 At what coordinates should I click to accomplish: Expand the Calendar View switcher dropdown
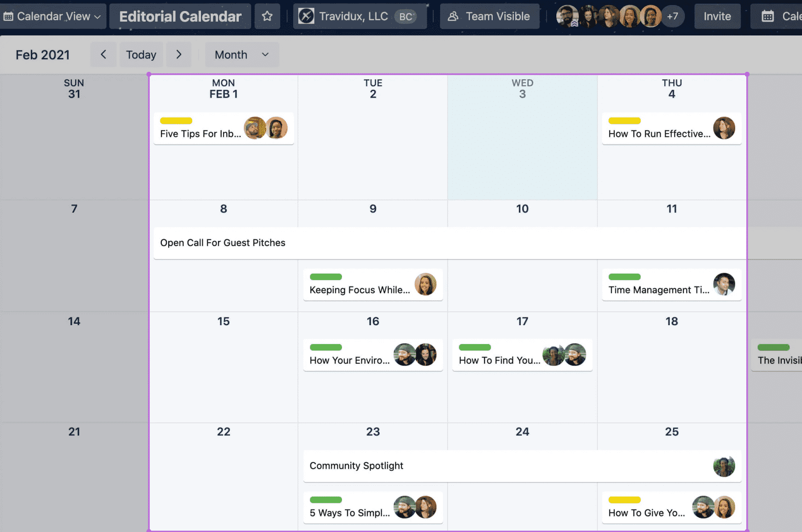pyautogui.click(x=53, y=17)
